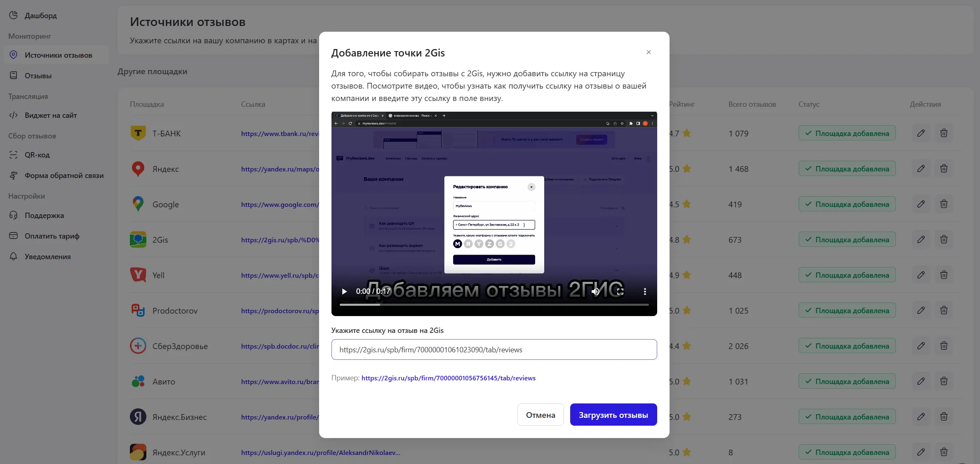Viewport: 980px width, 464px height.
Task: Play the 2Gis tutorial video
Action: point(344,292)
